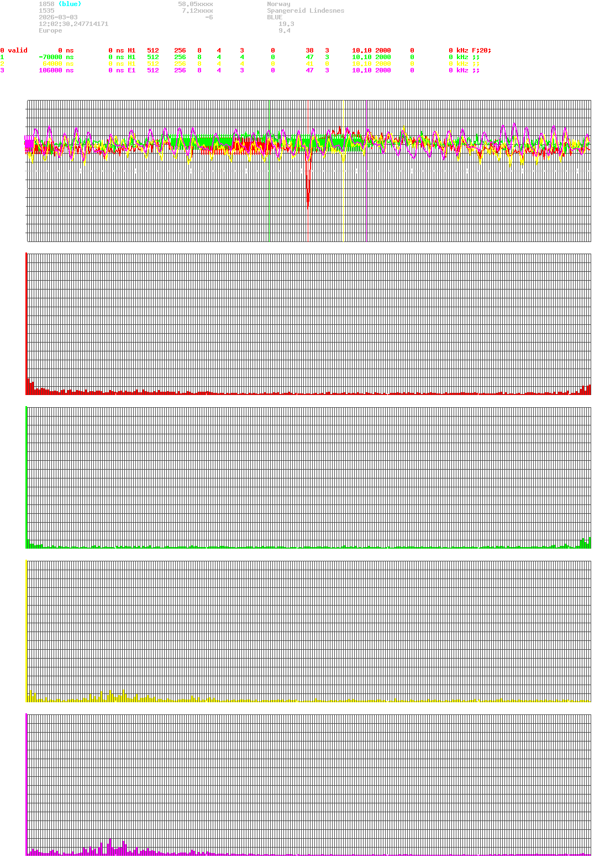This screenshot has width=605, height=868.
Task: Click the tall yellow bar in yellow spectrum
Action: coord(27,631)
